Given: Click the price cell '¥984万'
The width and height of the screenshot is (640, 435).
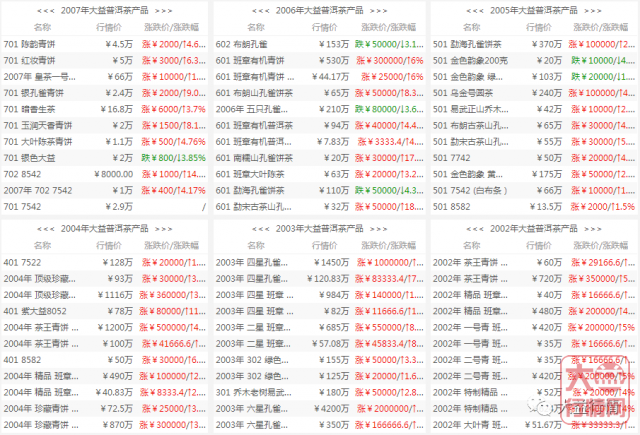Looking at the screenshot, I should pos(334,295).
